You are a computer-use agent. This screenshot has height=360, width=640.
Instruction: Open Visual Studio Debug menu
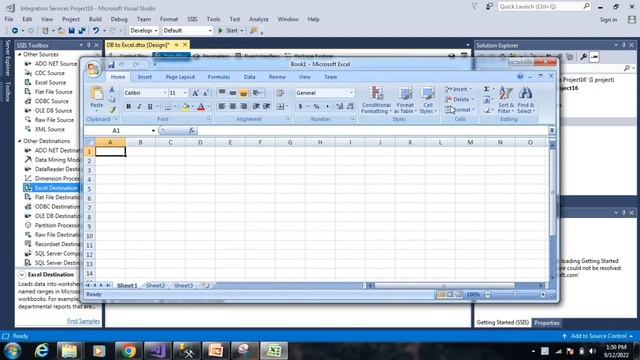point(119,19)
